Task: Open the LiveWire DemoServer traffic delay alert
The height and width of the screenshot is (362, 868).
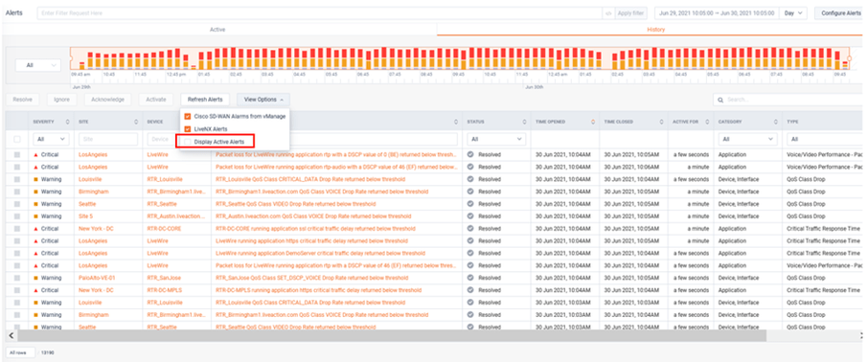Action: pos(321,253)
